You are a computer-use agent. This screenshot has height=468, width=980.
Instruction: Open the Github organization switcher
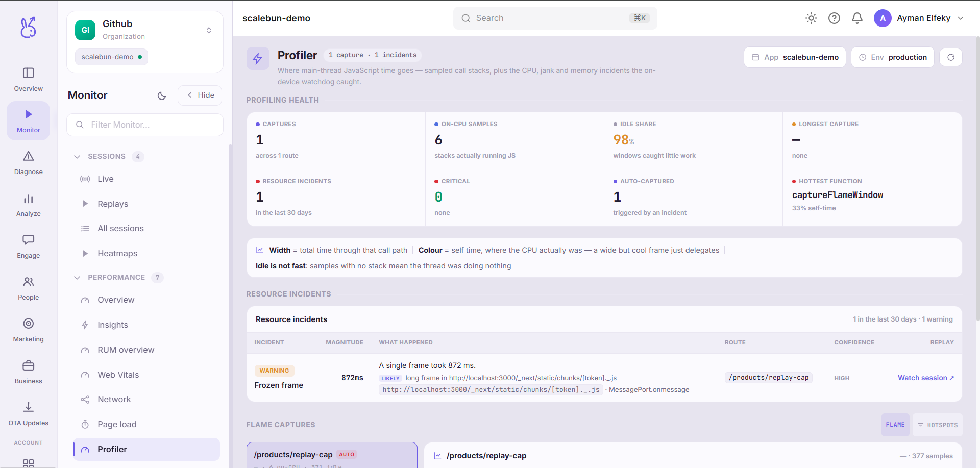click(145, 30)
